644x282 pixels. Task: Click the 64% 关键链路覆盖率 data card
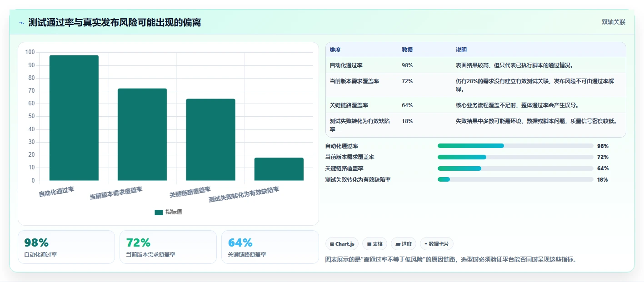[270, 247]
